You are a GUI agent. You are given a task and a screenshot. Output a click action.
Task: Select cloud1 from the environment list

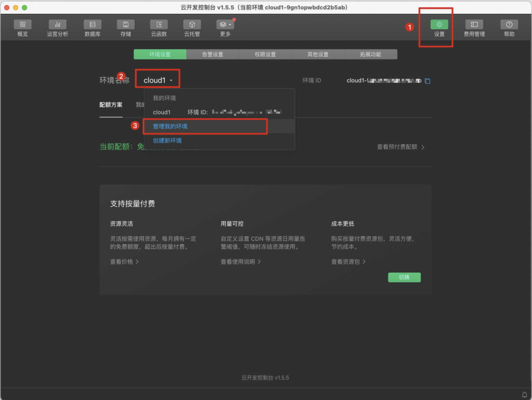coord(161,112)
